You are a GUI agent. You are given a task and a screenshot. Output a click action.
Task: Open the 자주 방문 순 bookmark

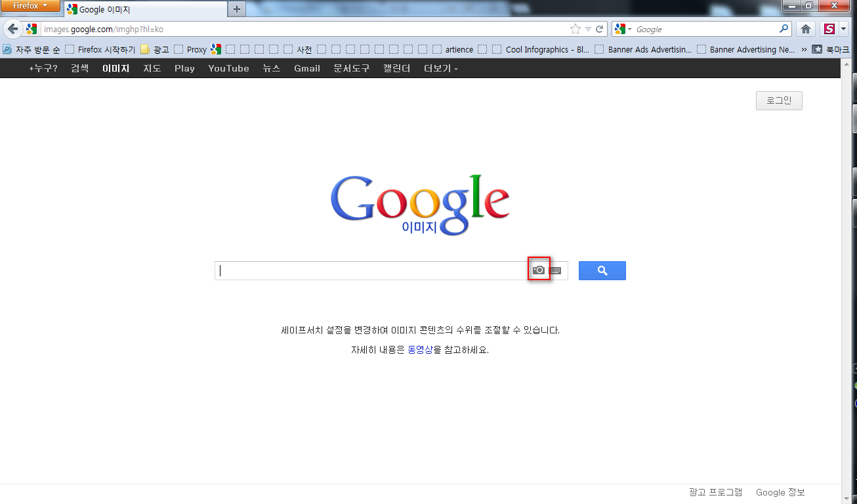(x=31, y=49)
